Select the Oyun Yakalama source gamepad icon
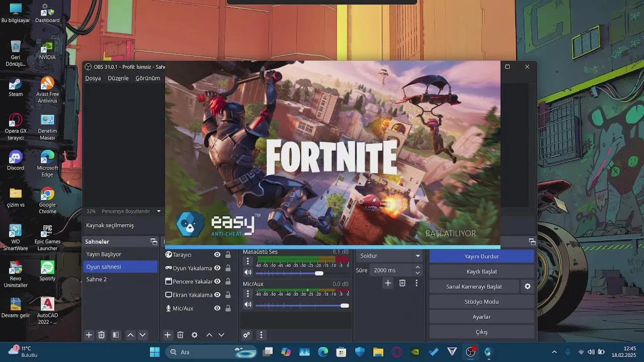This screenshot has width=644, height=362. tap(168, 268)
